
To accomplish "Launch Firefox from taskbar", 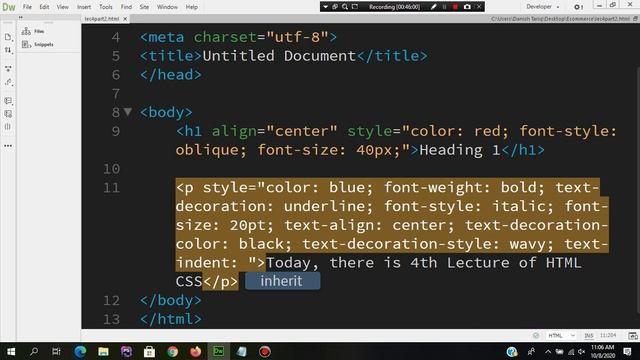I will coord(196,351).
